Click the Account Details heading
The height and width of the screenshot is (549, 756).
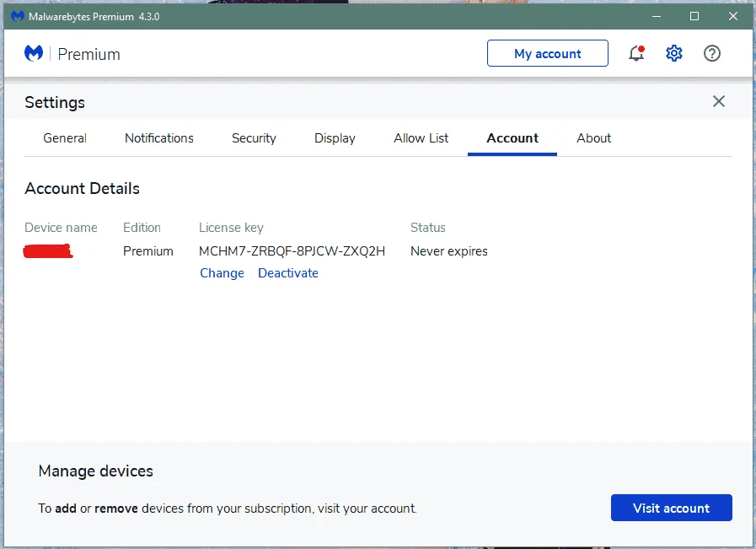coord(82,189)
